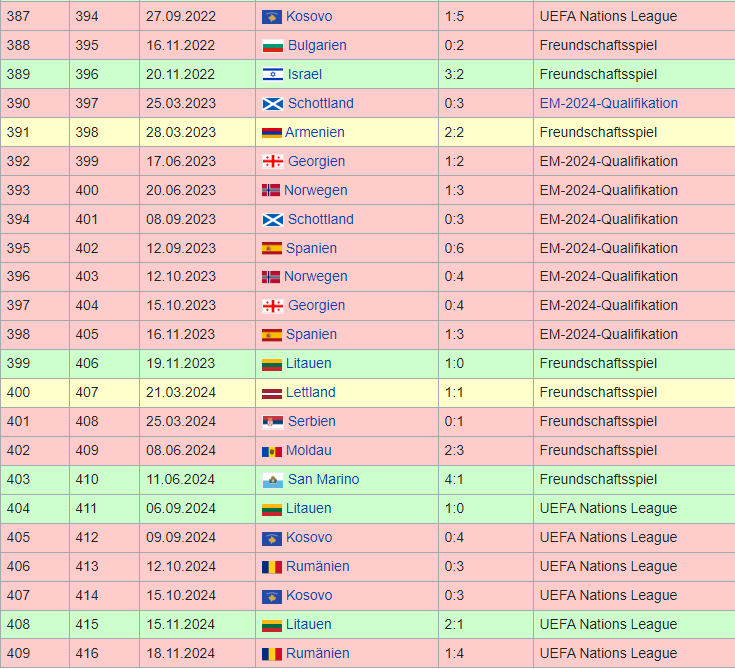The image size is (735, 670).
Task: Open the Litauen link in the 15.11.2024 row
Action: click(308, 625)
